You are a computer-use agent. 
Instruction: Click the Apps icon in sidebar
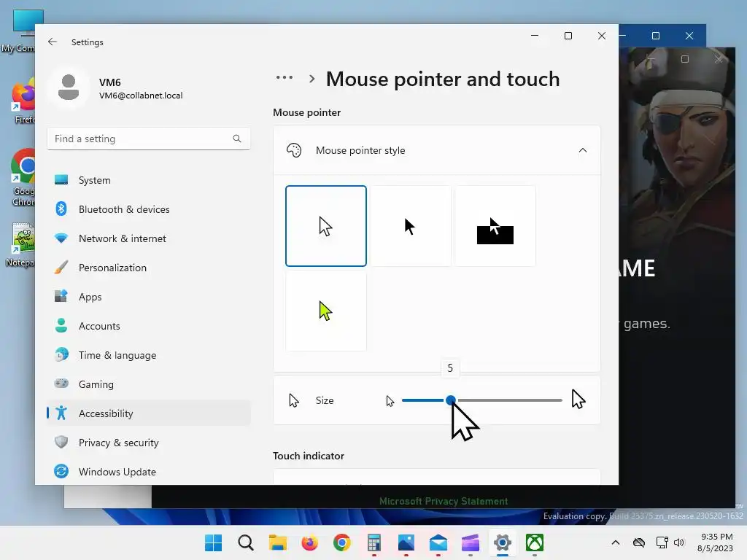(x=61, y=296)
